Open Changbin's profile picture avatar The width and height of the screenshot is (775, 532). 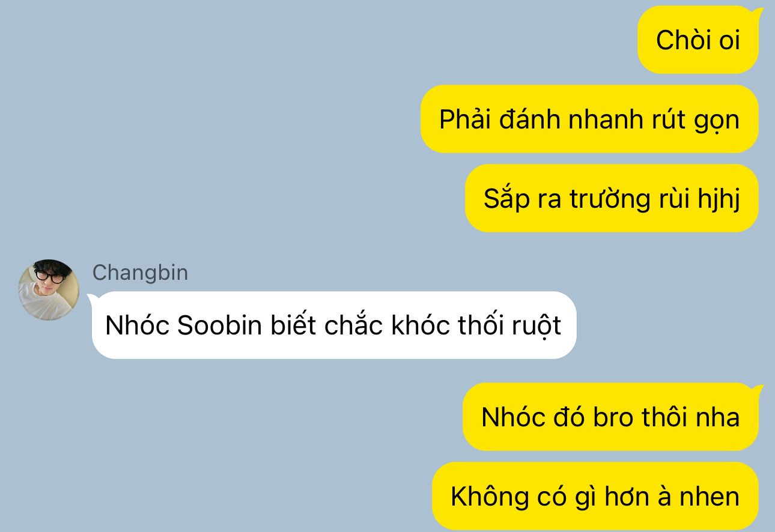[49, 289]
